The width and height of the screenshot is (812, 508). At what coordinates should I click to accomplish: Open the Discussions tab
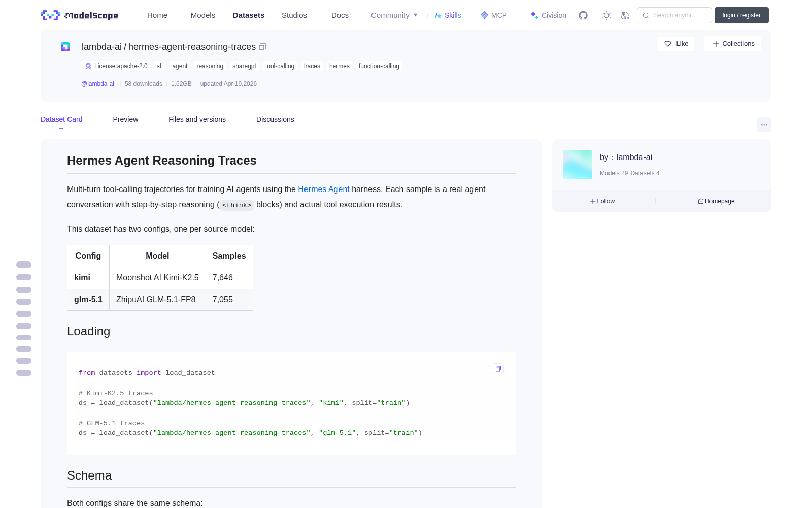tap(275, 119)
